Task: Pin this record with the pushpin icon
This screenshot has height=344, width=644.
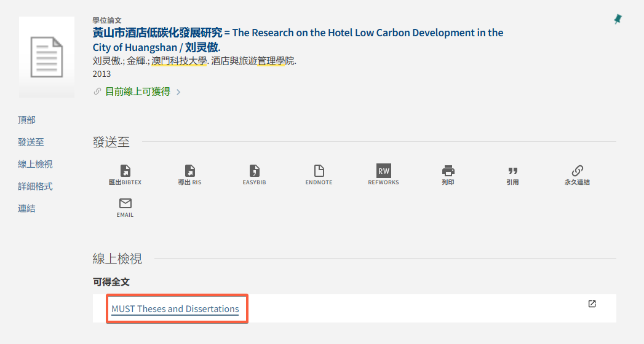Action: click(618, 20)
